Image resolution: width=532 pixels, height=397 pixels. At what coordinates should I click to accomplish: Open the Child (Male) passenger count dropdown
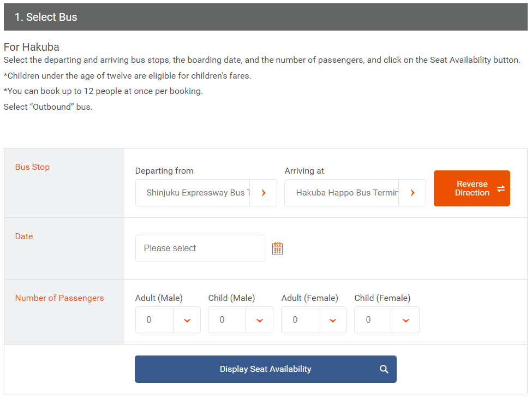click(241, 320)
